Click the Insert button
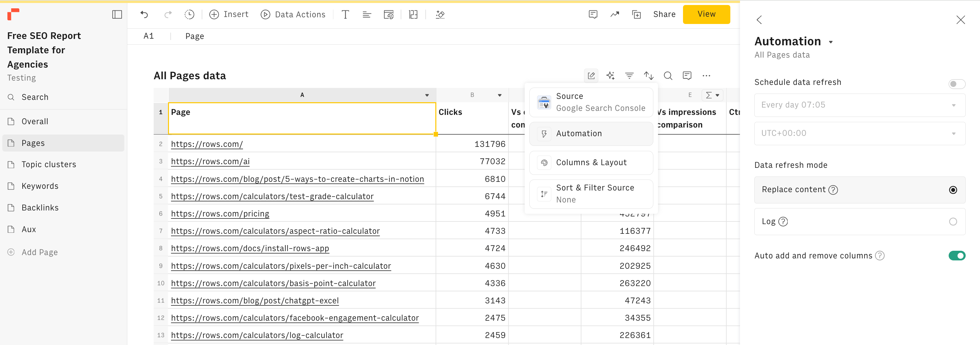 229,14
